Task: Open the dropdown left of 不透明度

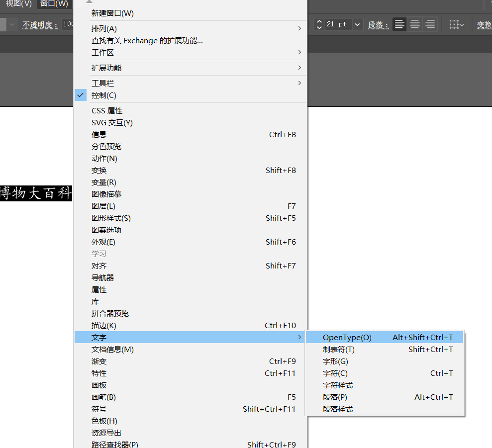Action: 12,24
